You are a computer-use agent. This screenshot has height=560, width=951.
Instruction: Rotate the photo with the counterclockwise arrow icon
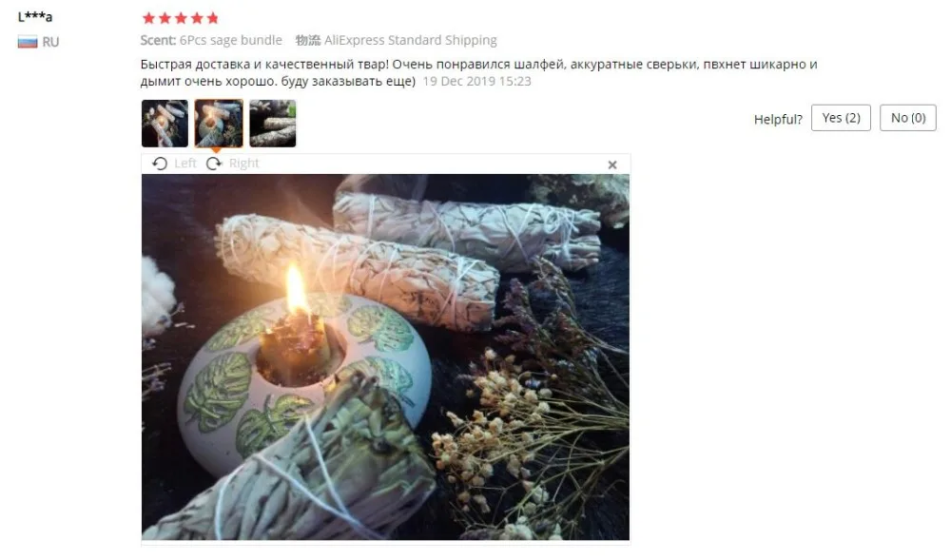(160, 164)
